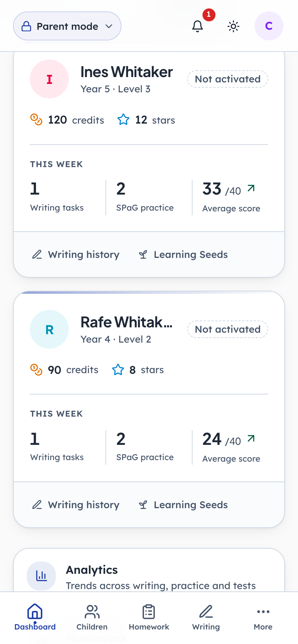Viewport: 298px width, 644px height.
Task: Open Rafe's Learning Seeds
Action: (x=183, y=505)
